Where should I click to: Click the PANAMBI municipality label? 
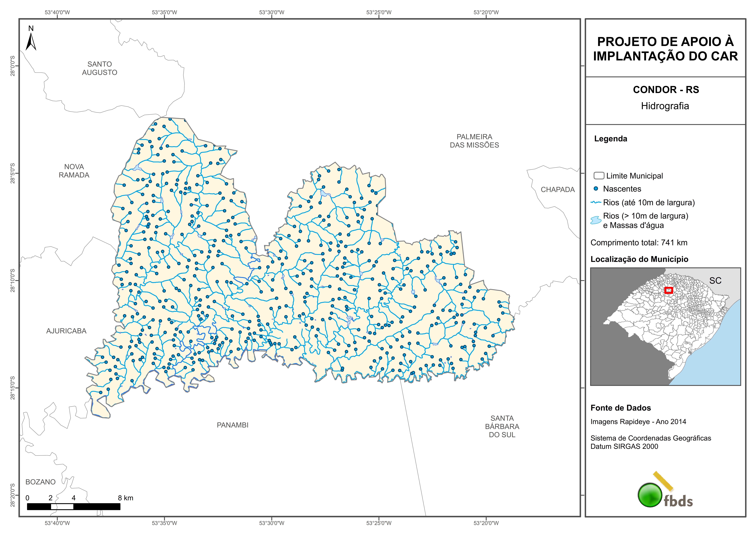point(233,425)
